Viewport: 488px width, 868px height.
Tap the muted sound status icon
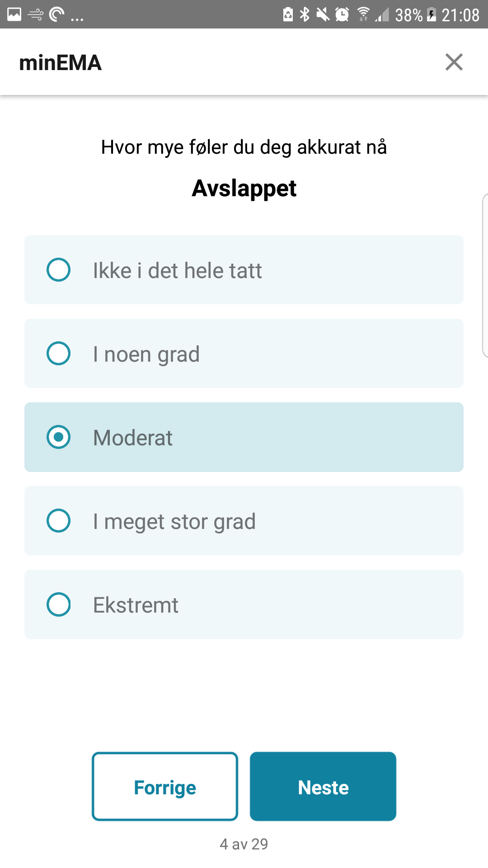(x=323, y=14)
